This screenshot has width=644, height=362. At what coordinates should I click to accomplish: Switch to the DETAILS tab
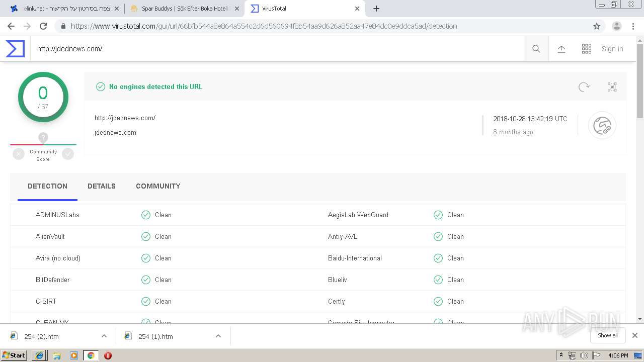[102, 186]
